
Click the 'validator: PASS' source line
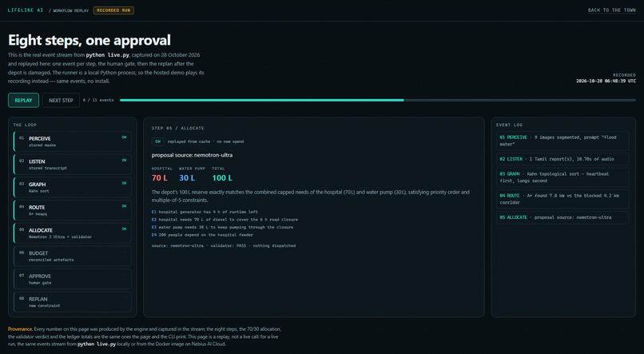pyautogui.click(x=224, y=245)
